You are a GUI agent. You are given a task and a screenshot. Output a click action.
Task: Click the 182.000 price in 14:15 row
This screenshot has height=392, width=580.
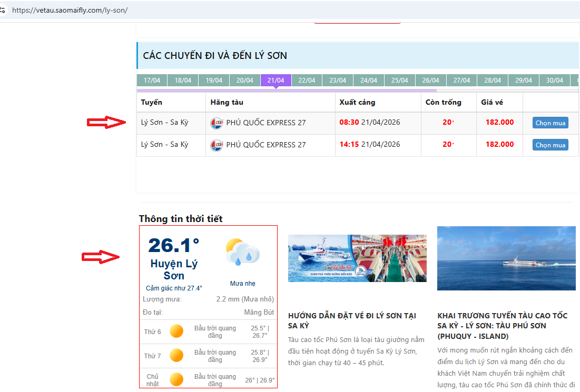pyautogui.click(x=499, y=145)
